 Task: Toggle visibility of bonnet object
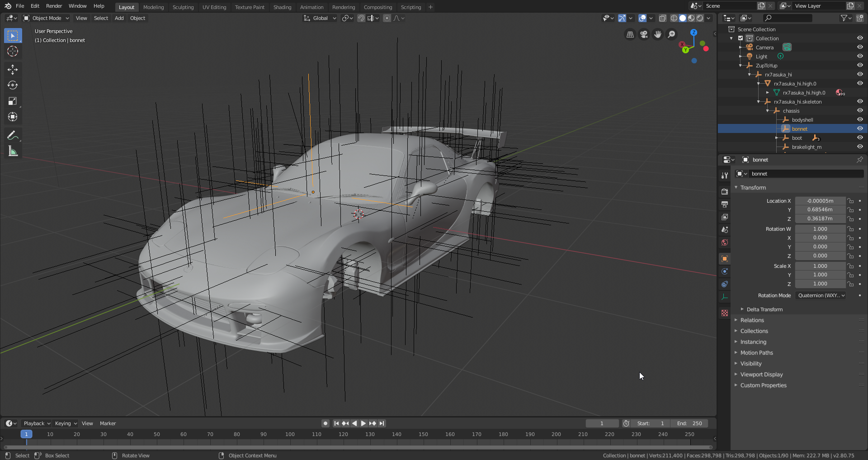click(859, 129)
